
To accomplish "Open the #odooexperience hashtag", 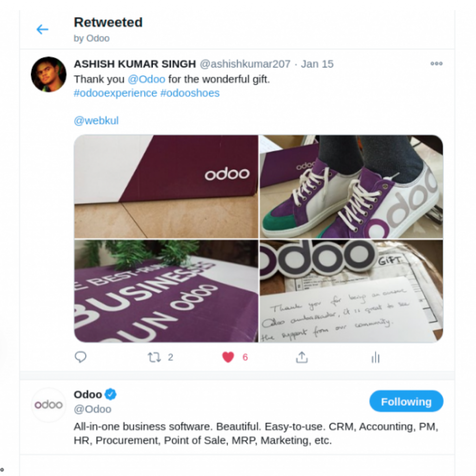I will click(115, 93).
